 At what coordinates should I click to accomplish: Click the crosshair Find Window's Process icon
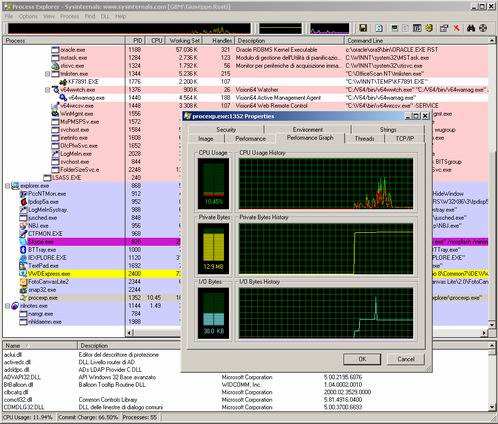(483, 28)
